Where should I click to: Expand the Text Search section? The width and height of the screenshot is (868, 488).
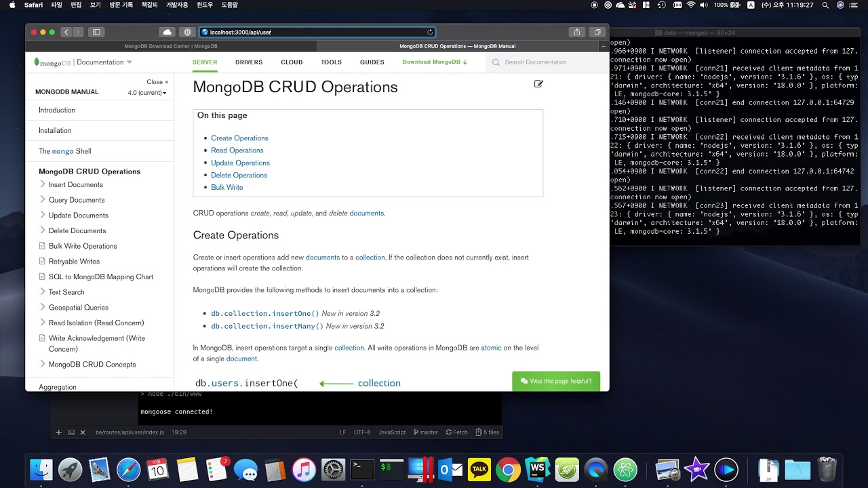pos(43,292)
